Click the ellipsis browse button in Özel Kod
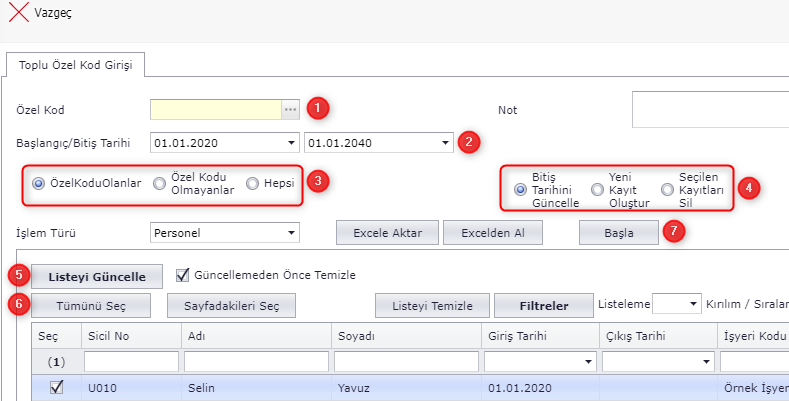 click(291, 108)
